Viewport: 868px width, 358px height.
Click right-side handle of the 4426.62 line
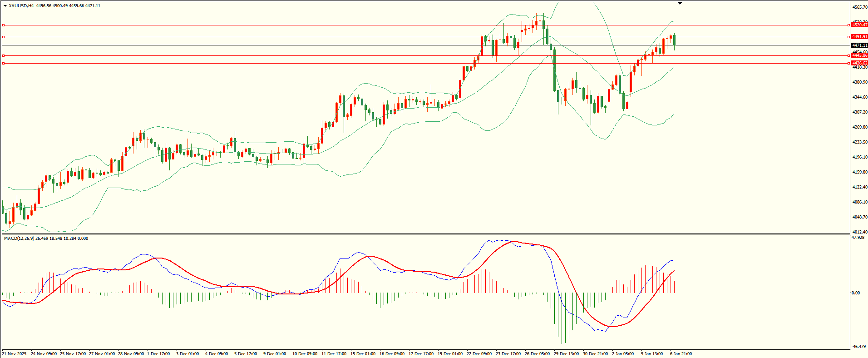[x=849, y=64]
